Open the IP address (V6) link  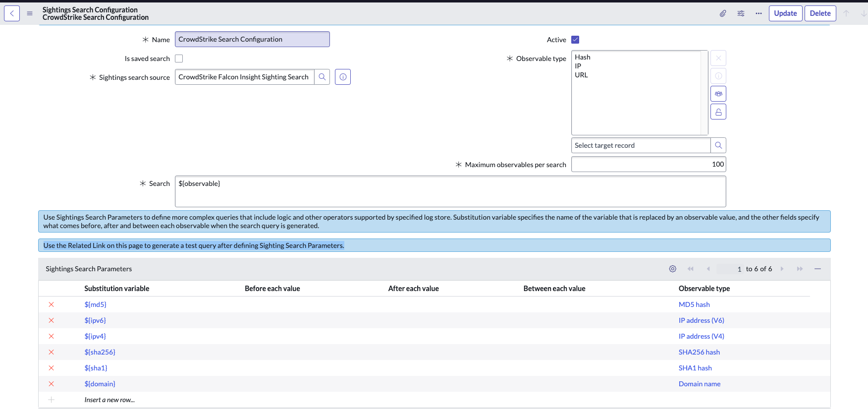pos(701,320)
